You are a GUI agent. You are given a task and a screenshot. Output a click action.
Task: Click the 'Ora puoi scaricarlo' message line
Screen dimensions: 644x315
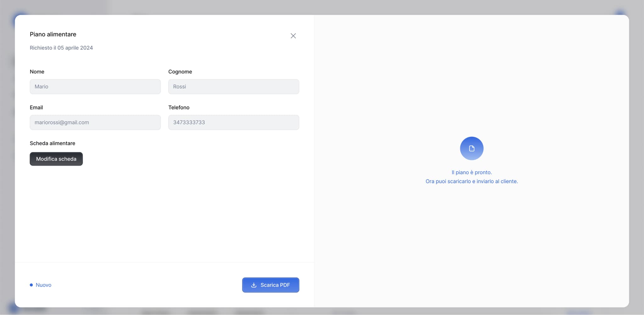click(471, 182)
